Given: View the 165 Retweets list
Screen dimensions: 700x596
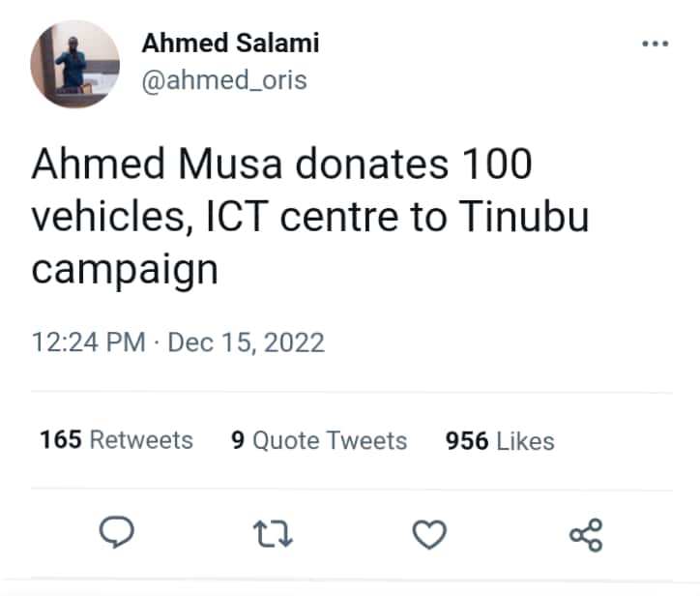Looking at the screenshot, I should (116, 439).
